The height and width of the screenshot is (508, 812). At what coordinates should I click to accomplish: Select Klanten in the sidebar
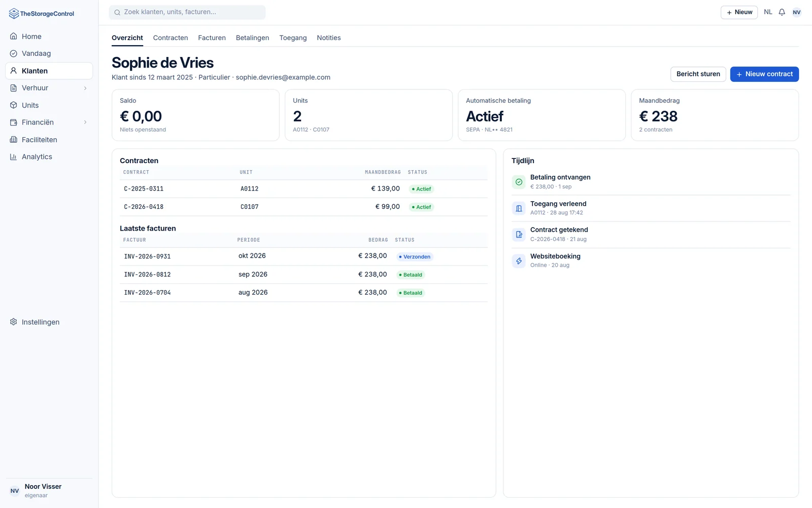(49, 71)
